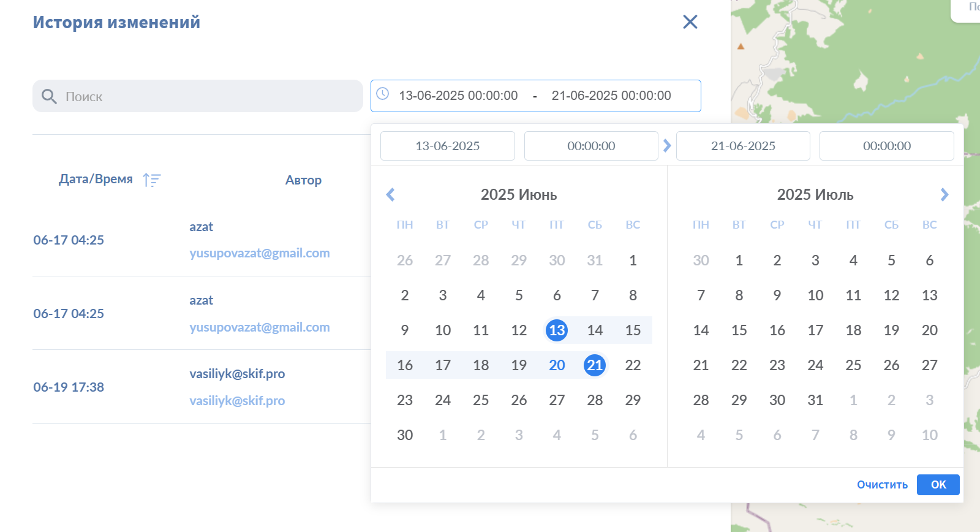Open yusupovazat@gmail.com link in first row
Image resolution: width=980 pixels, height=532 pixels.
[x=259, y=253]
